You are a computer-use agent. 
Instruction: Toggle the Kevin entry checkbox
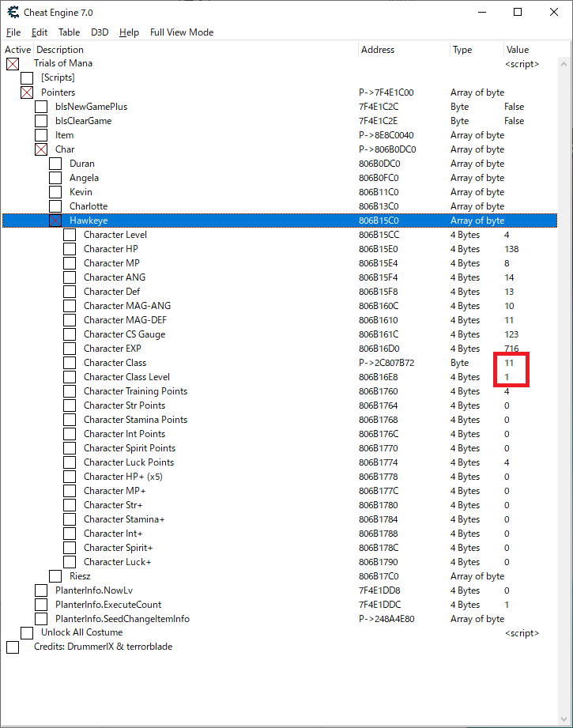(x=55, y=192)
